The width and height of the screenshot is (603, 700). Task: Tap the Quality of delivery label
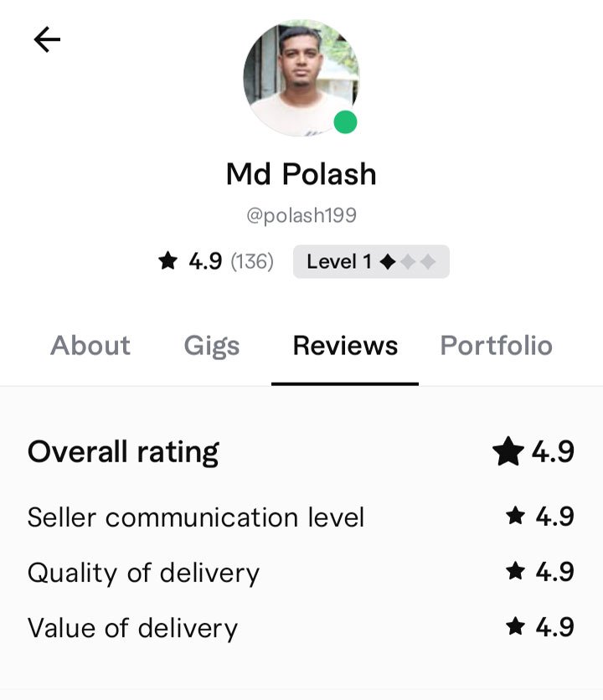point(143,573)
